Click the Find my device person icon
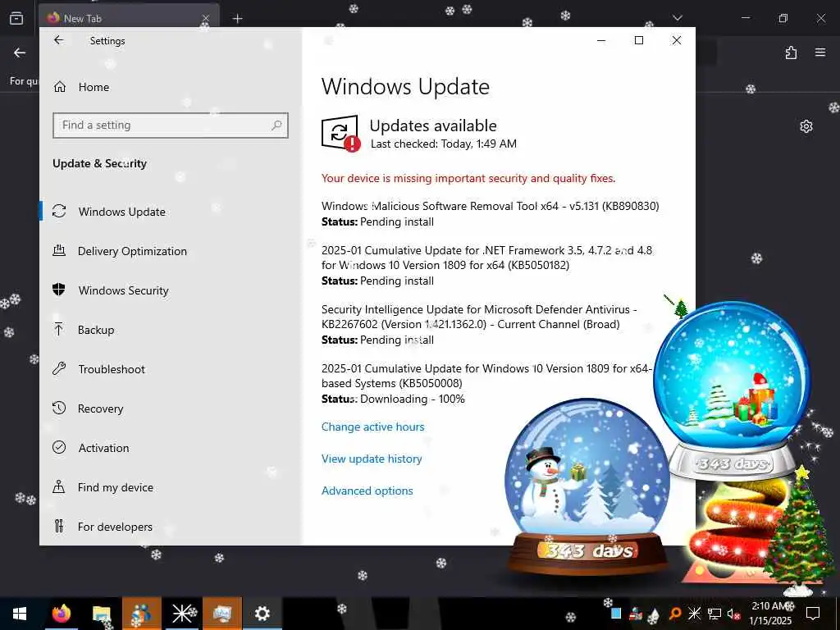Viewport: 840px width, 630px height. pyautogui.click(x=59, y=486)
